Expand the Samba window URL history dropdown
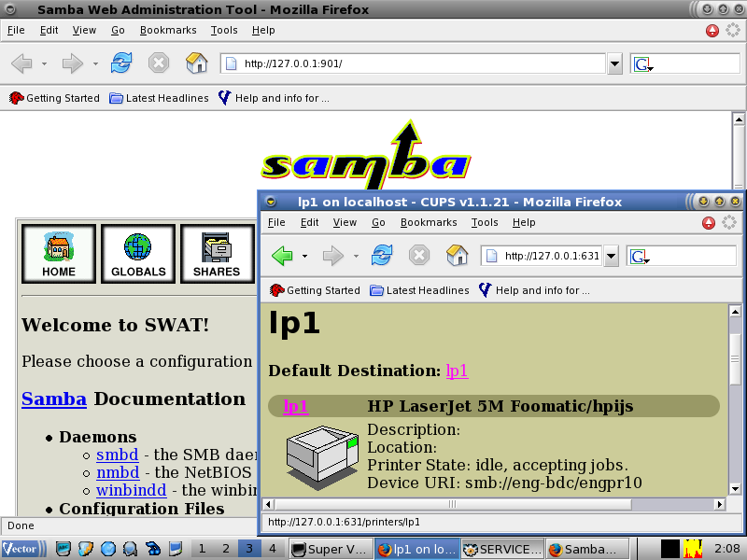This screenshot has height=560, width=747. coord(614,64)
